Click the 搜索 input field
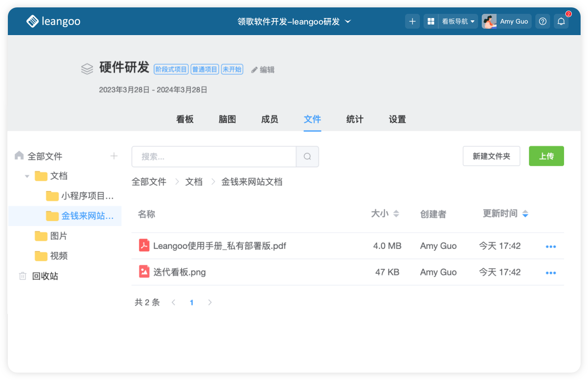 pos(213,157)
